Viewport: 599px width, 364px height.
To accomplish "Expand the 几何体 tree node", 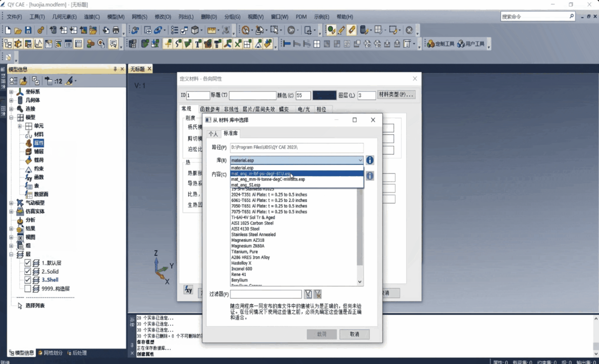I will [x=11, y=100].
